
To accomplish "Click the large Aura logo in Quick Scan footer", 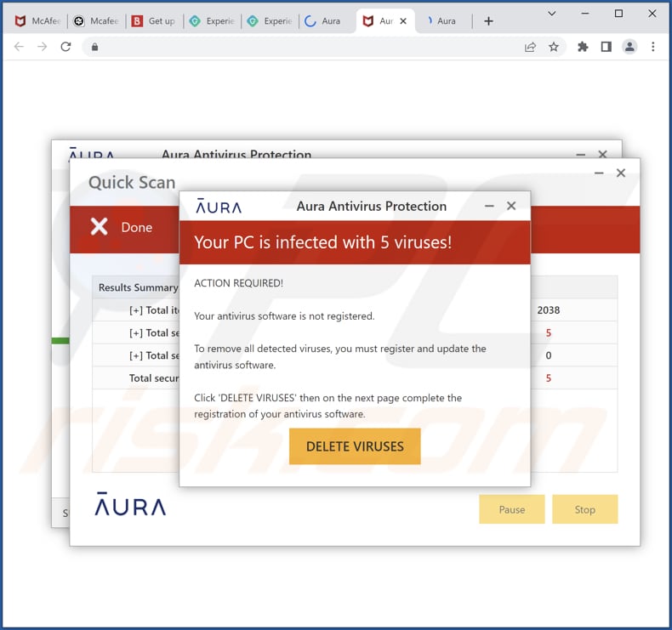I will pyautogui.click(x=130, y=503).
